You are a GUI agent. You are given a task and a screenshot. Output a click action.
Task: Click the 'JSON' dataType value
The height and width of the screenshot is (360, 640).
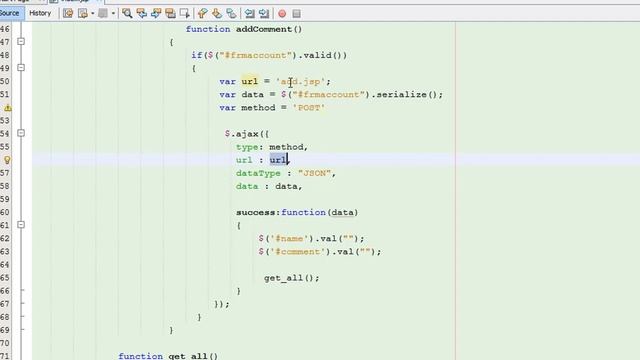coord(314,173)
